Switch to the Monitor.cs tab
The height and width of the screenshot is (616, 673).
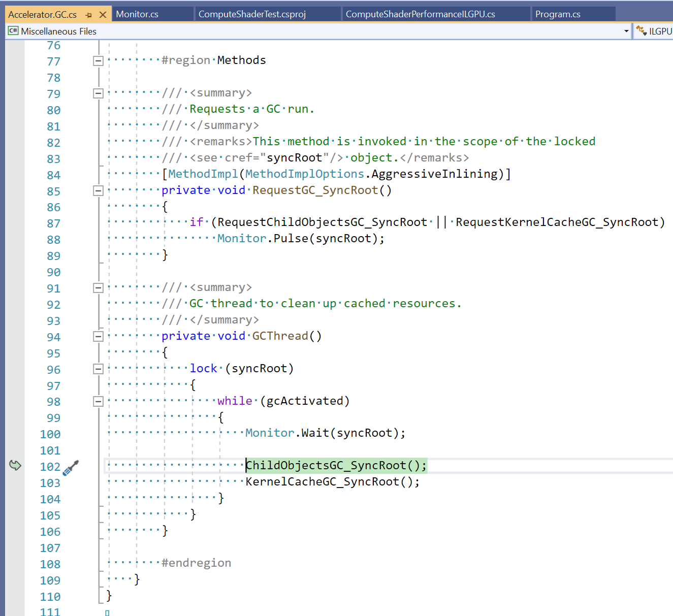[x=137, y=14]
